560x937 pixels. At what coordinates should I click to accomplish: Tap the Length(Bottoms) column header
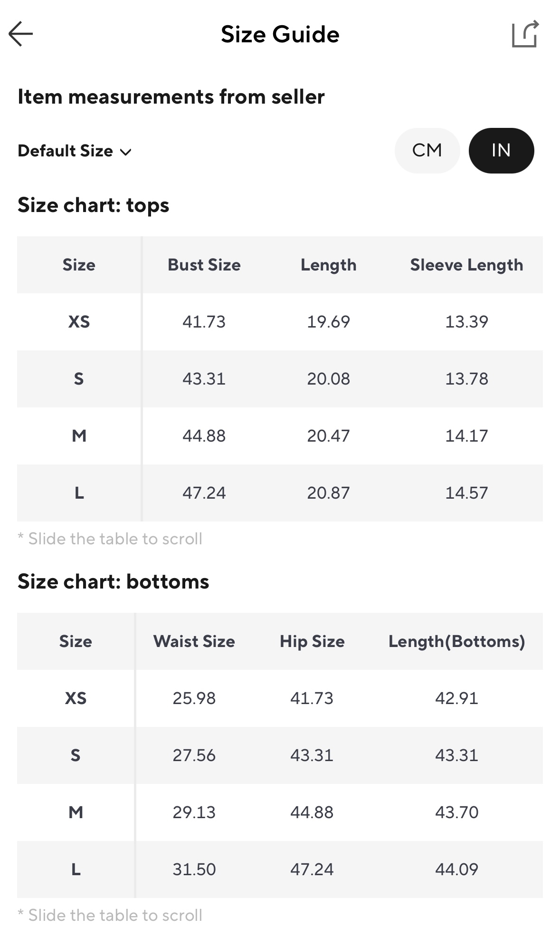[456, 641]
